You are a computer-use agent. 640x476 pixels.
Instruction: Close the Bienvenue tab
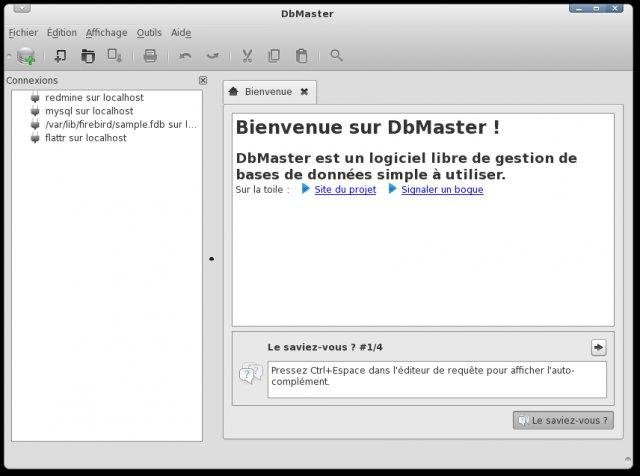tap(304, 92)
